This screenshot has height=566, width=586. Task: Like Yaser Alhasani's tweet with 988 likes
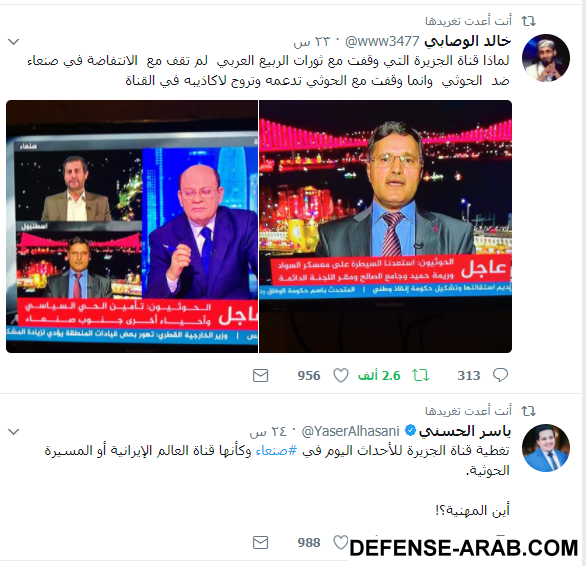tap(340, 542)
